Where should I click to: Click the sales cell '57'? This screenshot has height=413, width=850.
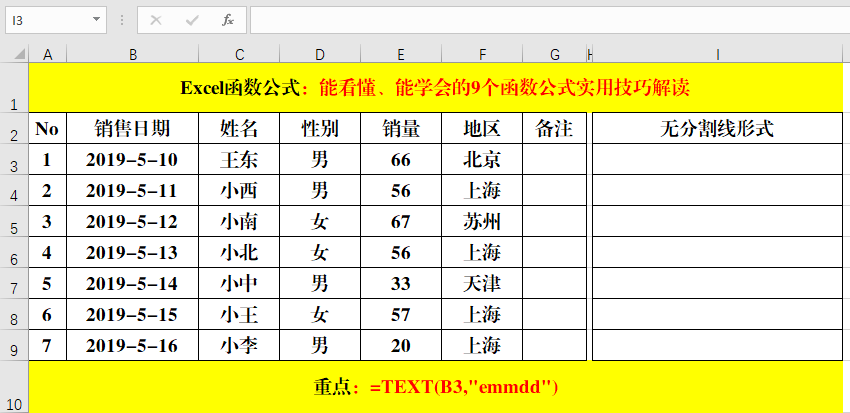click(x=401, y=314)
